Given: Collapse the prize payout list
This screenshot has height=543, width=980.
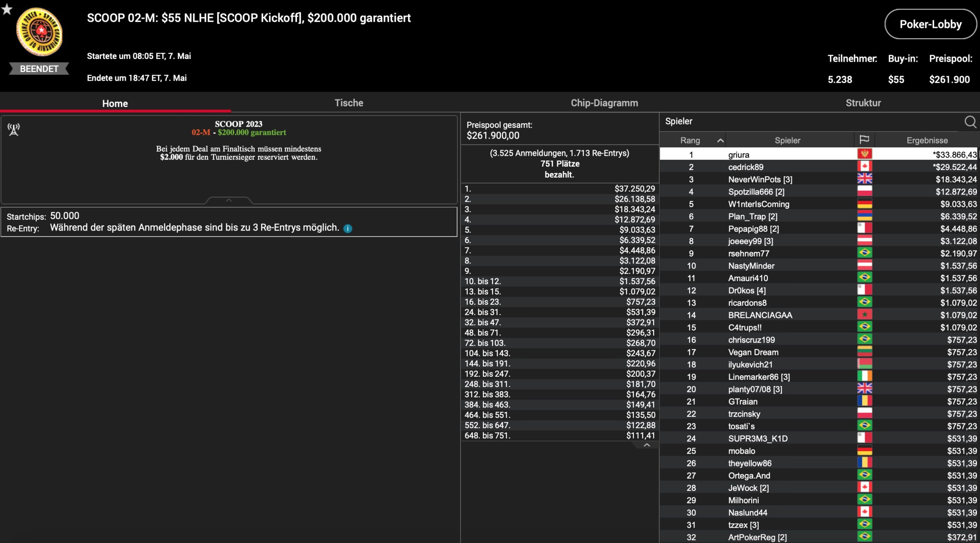Looking at the screenshot, I should click(647, 445).
